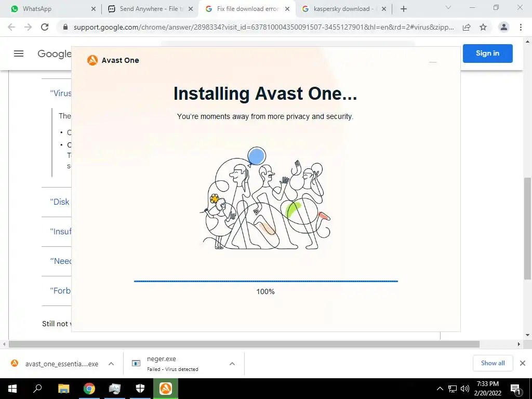The height and width of the screenshot is (399, 532).
Task: Expand the "Need" help section
Action: click(61, 261)
